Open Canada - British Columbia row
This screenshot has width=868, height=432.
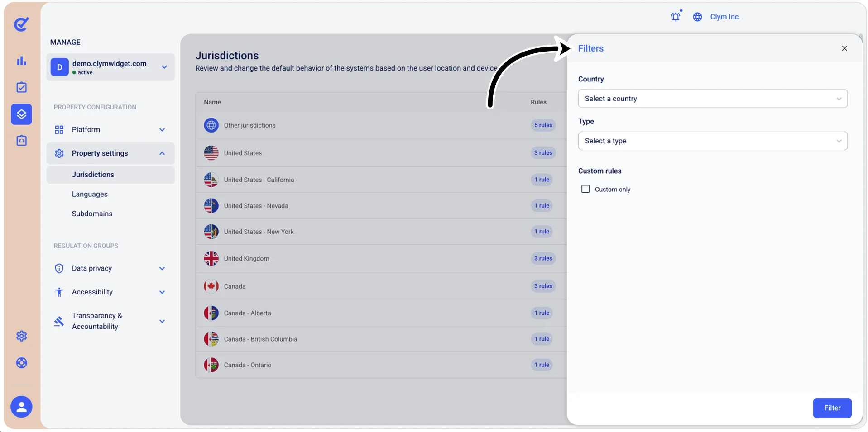[x=381, y=339]
